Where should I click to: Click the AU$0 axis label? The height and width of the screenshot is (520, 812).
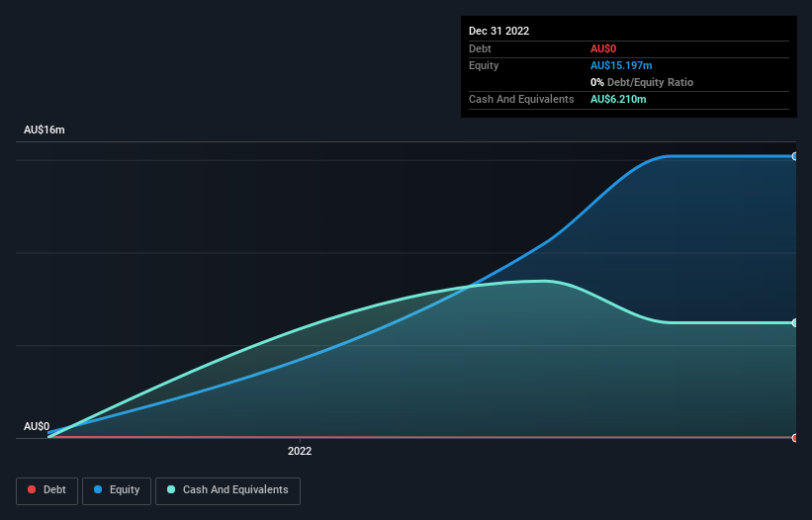tap(37, 426)
